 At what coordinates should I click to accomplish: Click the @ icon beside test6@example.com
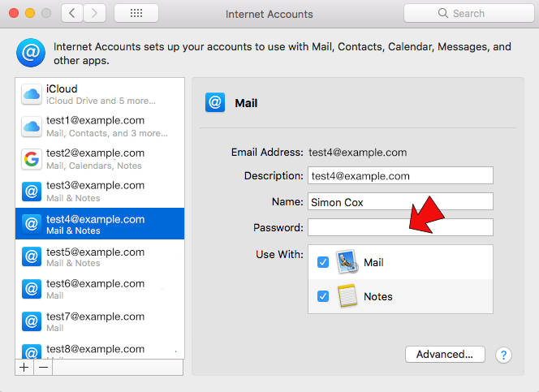(x=32, y=289)
